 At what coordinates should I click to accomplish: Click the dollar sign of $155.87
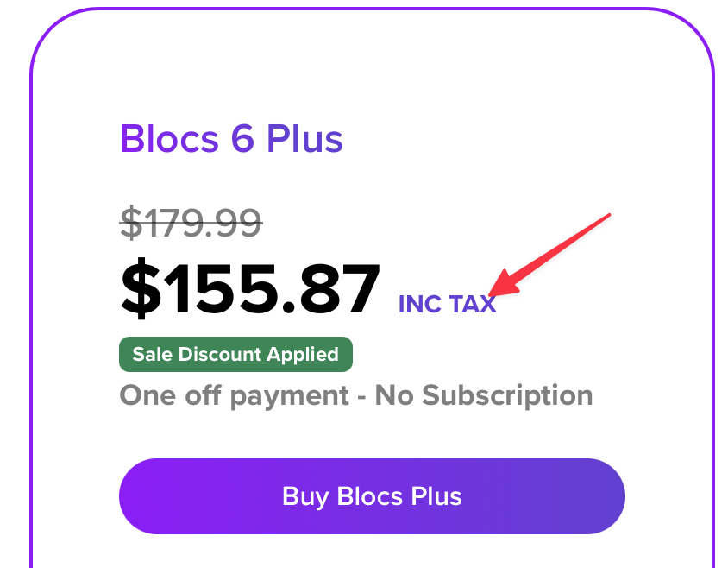[x=138, y=290]
